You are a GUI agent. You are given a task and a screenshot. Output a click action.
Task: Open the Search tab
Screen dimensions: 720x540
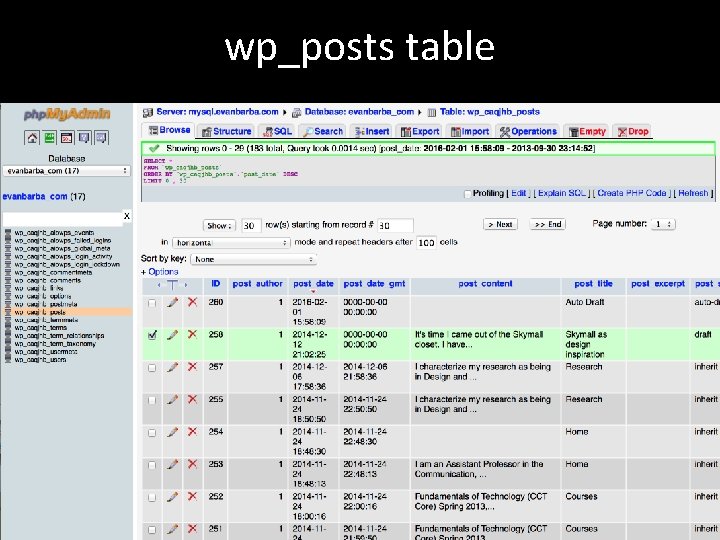coord(323,131)
